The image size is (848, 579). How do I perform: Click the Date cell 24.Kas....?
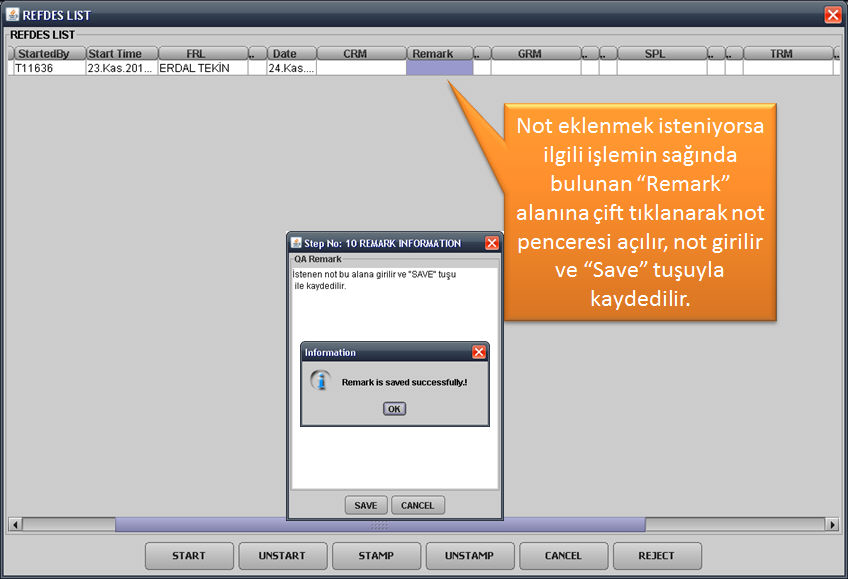pyautogui.click(x=292, y=68)
